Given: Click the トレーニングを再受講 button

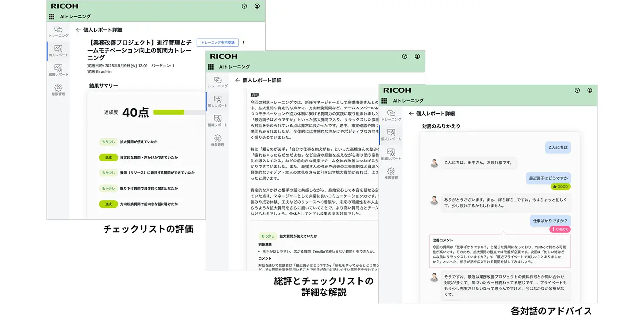Looking at the screenshot, I should [217, 43].
